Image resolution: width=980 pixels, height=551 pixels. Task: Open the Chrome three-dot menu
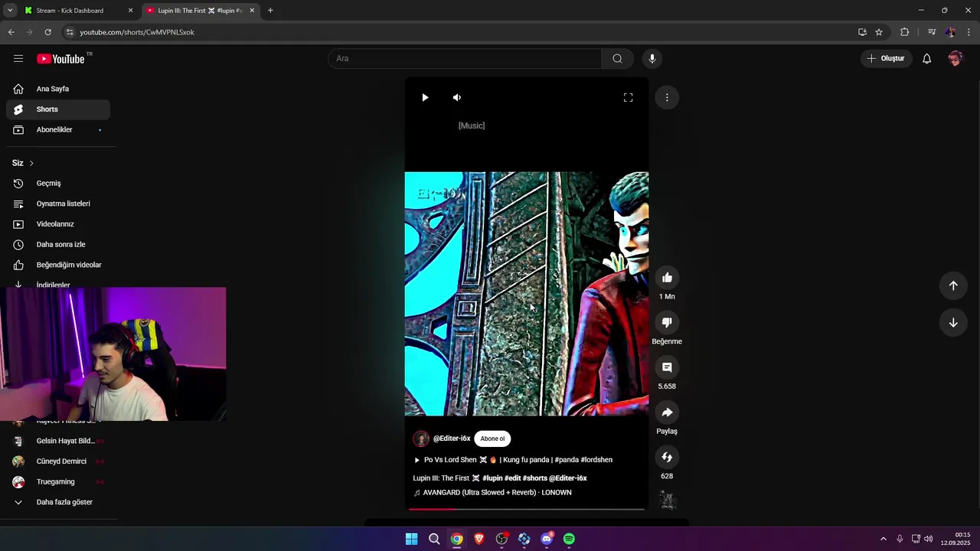(969, 32)
